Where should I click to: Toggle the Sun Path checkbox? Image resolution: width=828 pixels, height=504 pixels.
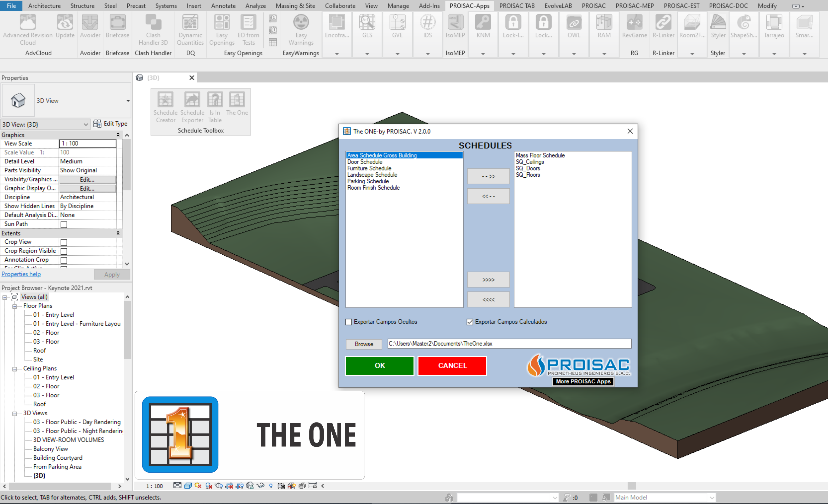64,224
